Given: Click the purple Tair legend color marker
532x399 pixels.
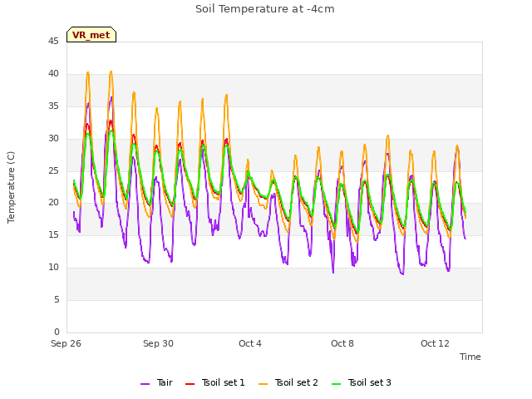Looking at the screenshot, I should [x=145, y=384].
